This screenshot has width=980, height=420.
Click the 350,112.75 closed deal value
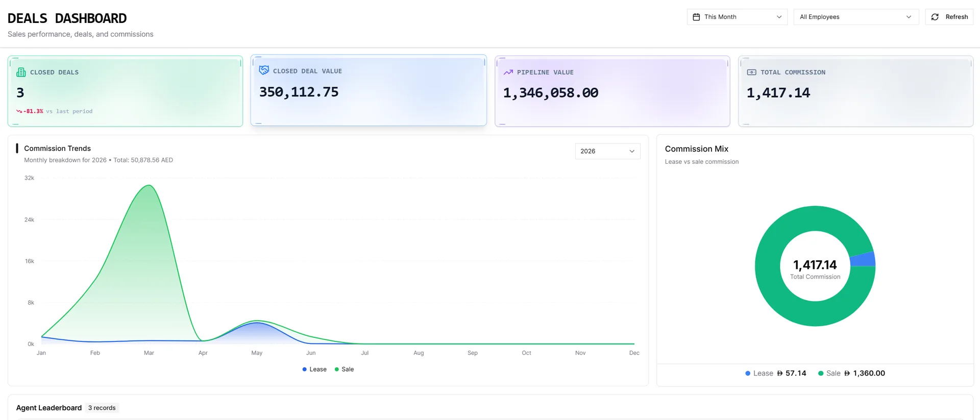(299, 92)
